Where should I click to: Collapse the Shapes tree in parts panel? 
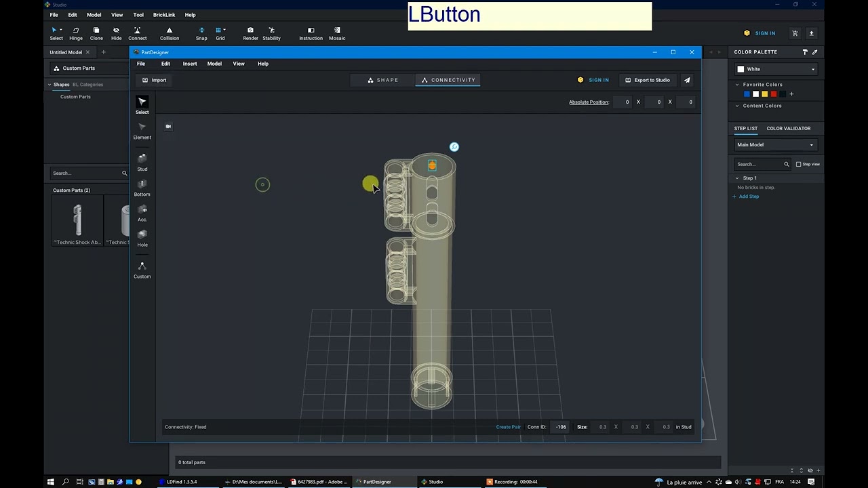coord(50,85)
